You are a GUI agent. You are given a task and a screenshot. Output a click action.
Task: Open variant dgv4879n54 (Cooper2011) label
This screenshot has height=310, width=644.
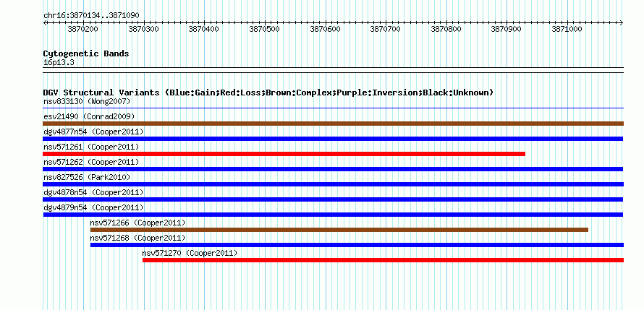click(x=93, y=207)
